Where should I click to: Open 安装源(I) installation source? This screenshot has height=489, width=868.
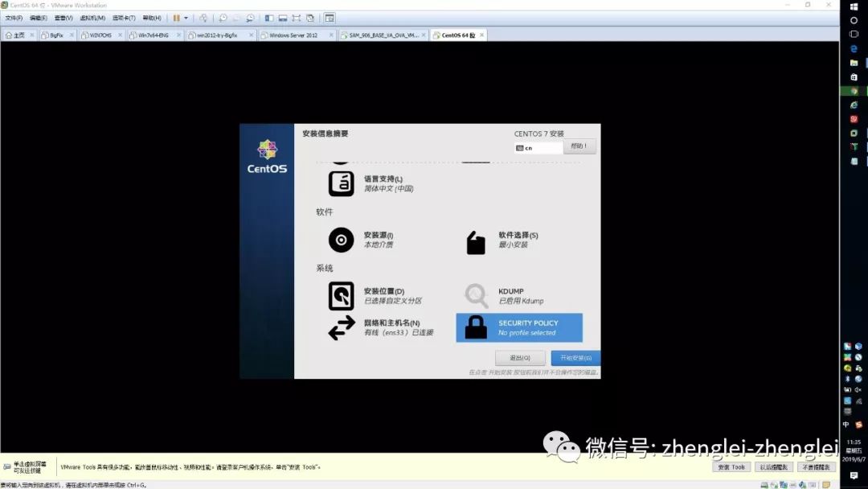361,240
